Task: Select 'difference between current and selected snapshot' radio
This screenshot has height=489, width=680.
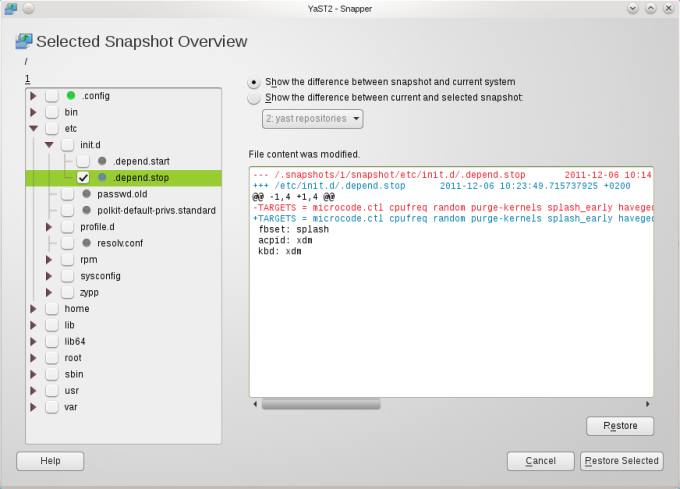Action: tap(254, 98)
